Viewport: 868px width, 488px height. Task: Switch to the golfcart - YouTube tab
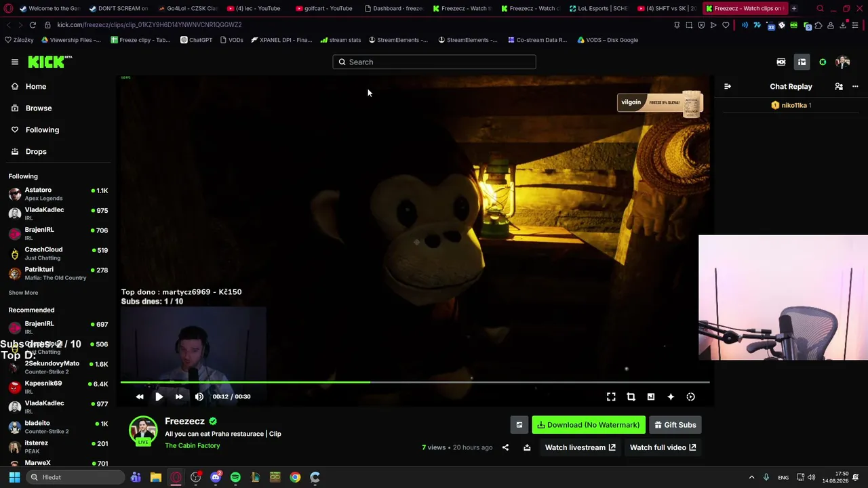tap(324, 8)
